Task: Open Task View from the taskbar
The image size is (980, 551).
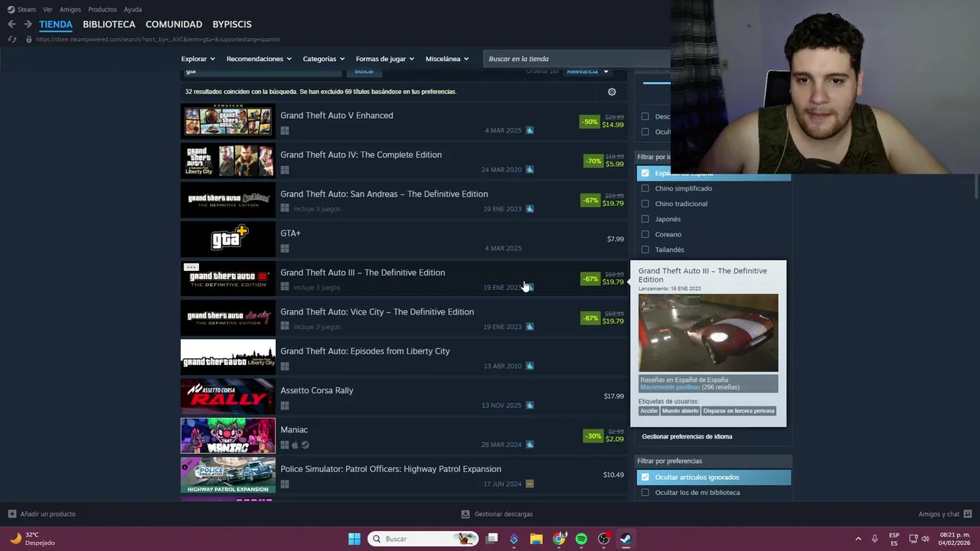Action: [492, 539]
